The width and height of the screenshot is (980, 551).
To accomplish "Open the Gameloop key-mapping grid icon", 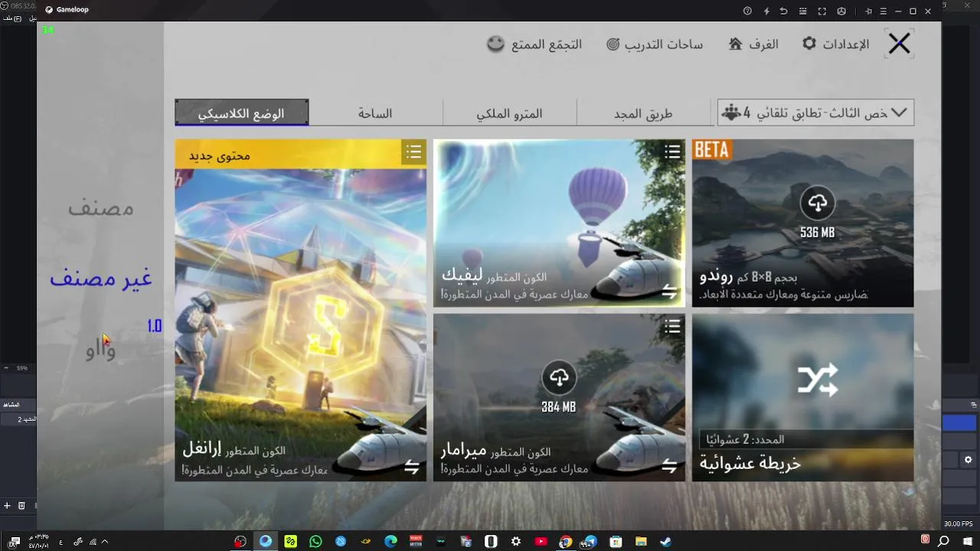I will tap(803, 11).
